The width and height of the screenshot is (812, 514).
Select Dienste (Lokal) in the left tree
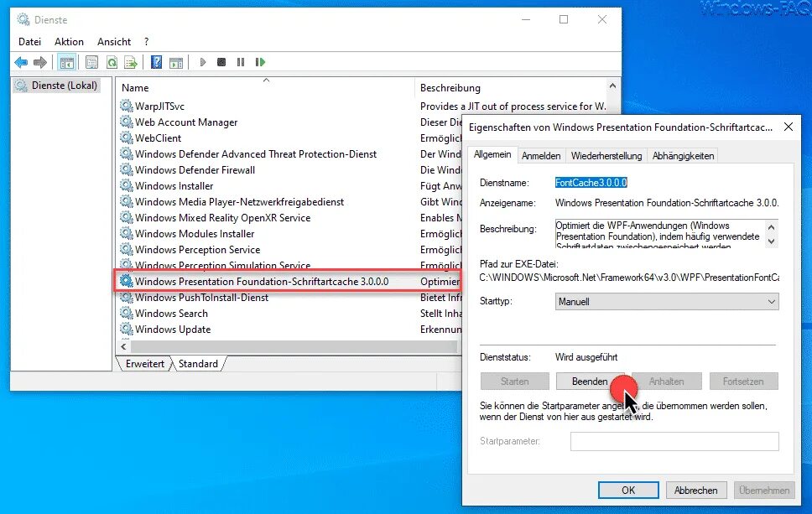tap(56, 86)
